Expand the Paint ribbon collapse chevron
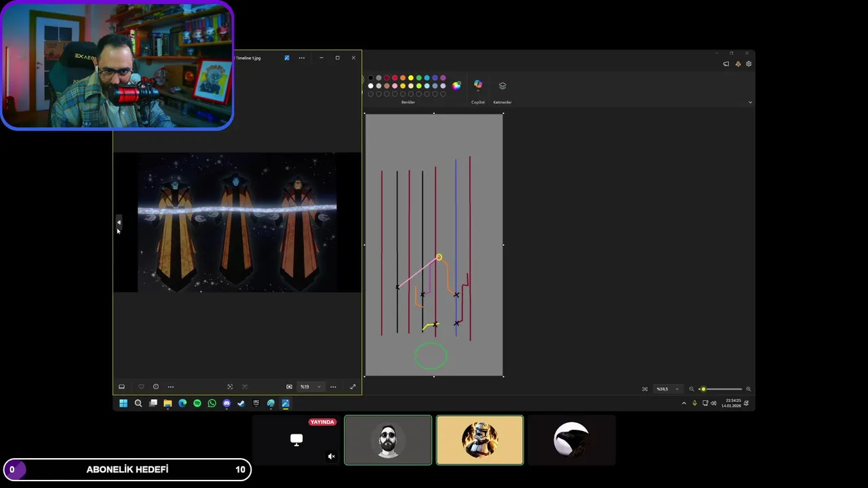Viewport: 868px width, 488px height. click(x=750, y=102)
